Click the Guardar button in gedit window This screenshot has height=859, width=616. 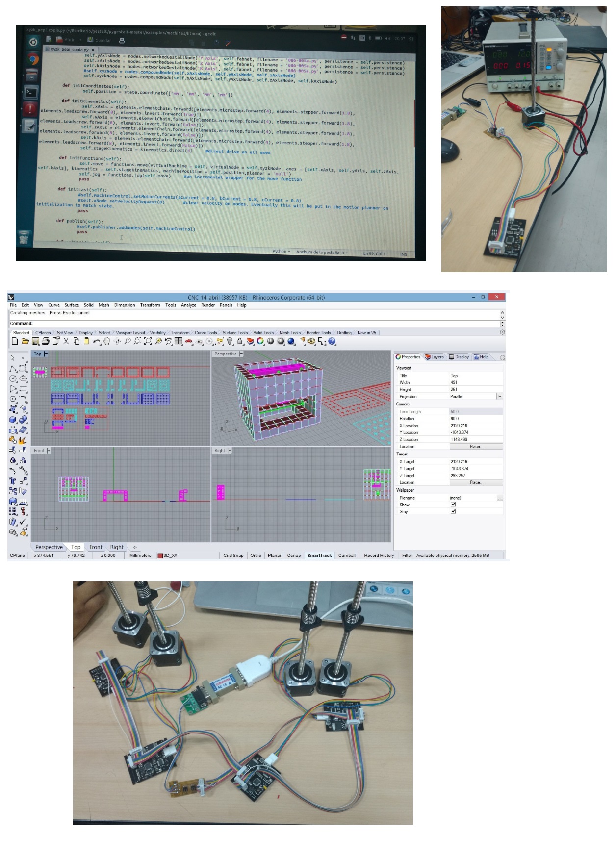(x=100, y=40)
